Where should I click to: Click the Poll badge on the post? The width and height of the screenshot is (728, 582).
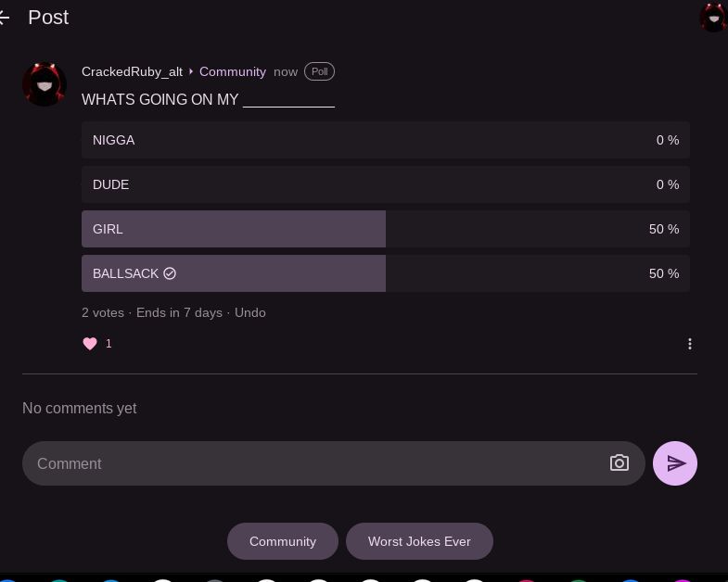tap(319, 71)
